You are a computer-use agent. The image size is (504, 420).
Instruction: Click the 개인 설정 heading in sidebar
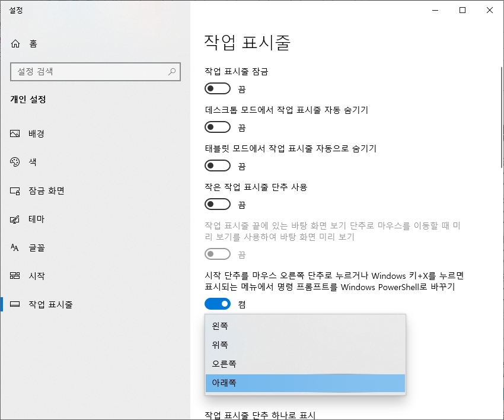point(28,99)
